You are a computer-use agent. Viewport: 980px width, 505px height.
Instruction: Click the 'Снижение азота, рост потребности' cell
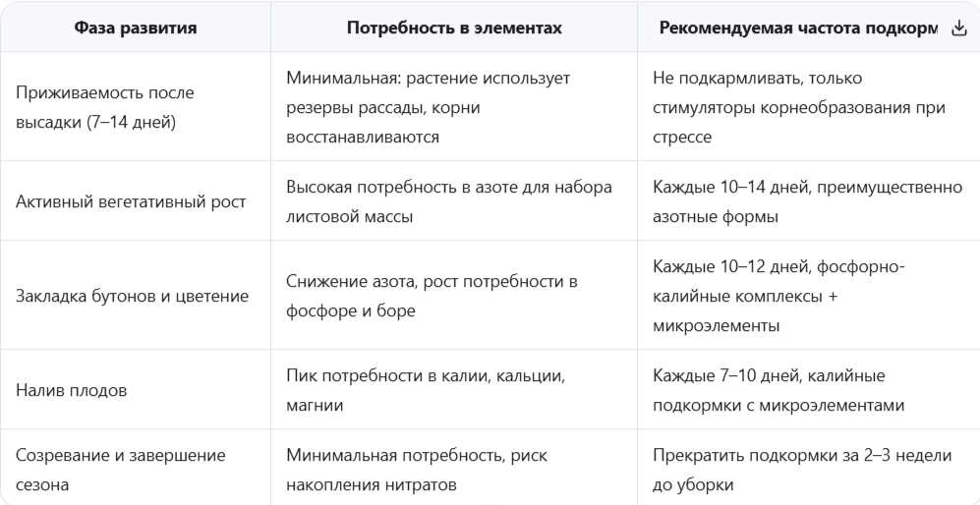coord(454,296)
